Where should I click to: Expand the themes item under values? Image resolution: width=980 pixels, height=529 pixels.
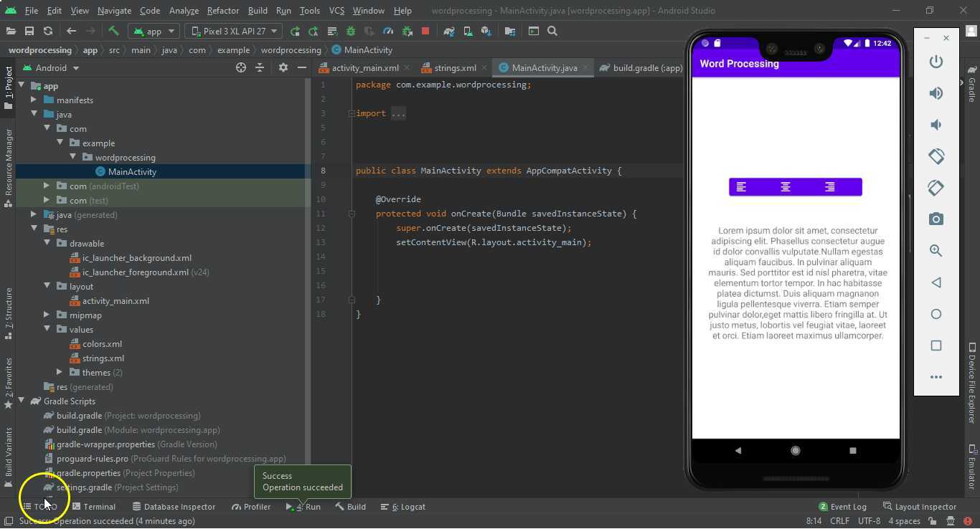[60, 372]
